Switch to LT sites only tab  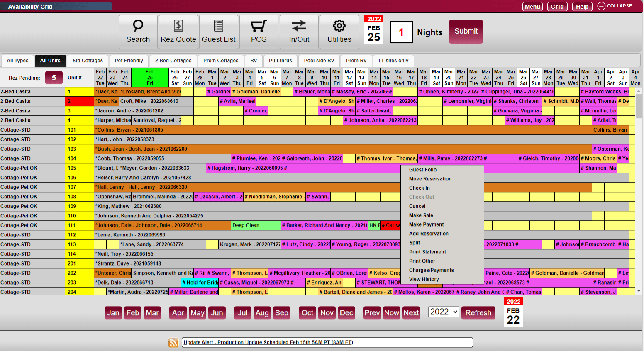pyautogui.click(x=393, y=61)
